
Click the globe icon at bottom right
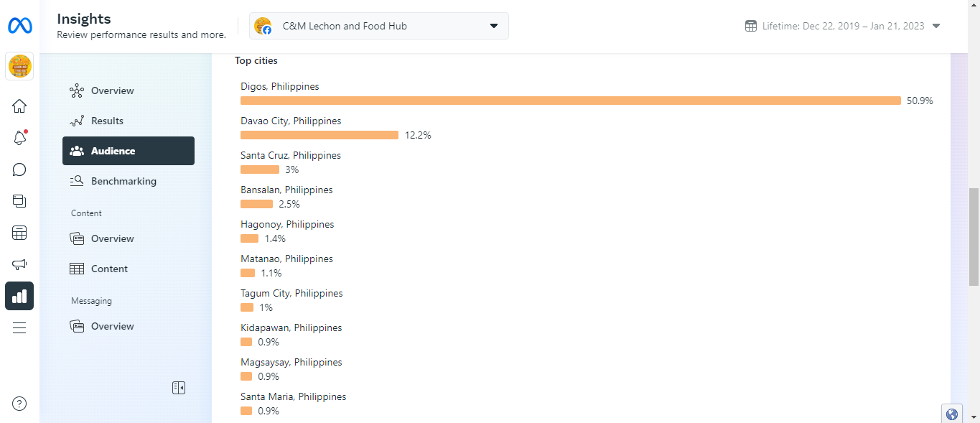coord(952,414)
